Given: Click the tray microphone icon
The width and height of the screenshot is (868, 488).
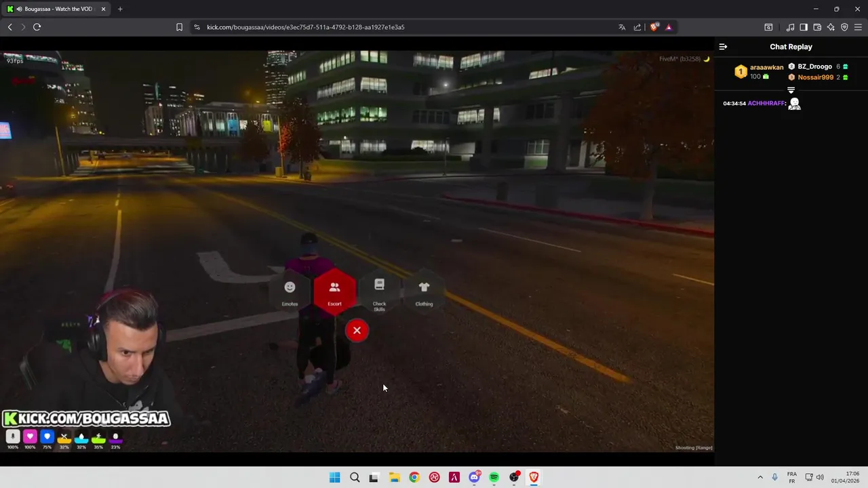Looking at the screenshot, I should point(774,477).
